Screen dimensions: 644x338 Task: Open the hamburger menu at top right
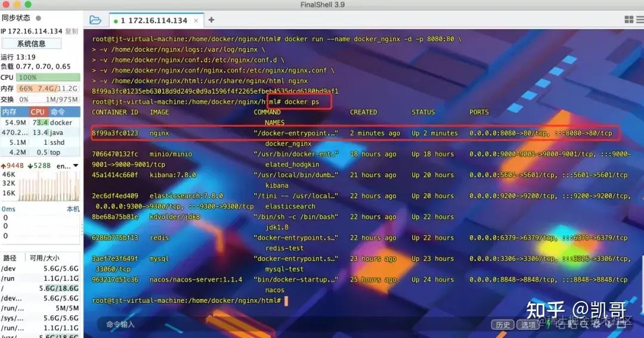640,20
